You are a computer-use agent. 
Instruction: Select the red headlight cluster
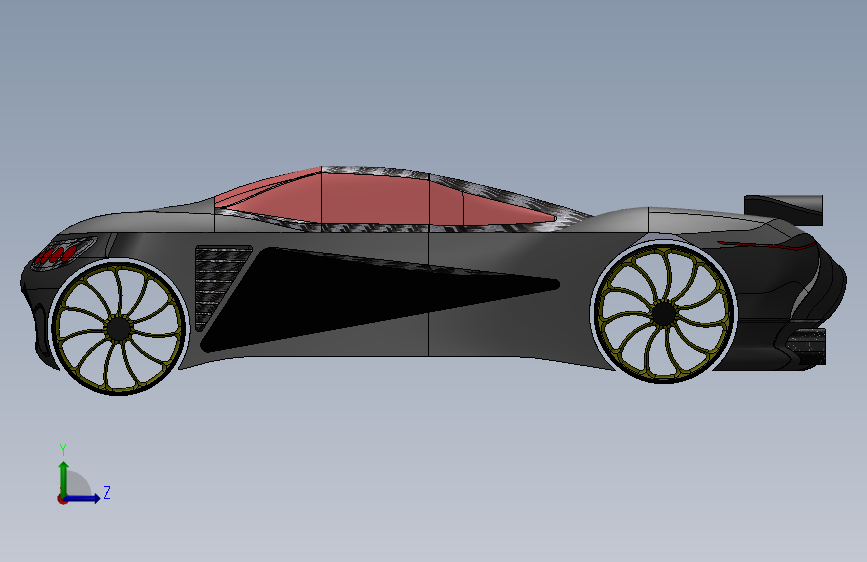pyautogui.click(x=55, y=255)
